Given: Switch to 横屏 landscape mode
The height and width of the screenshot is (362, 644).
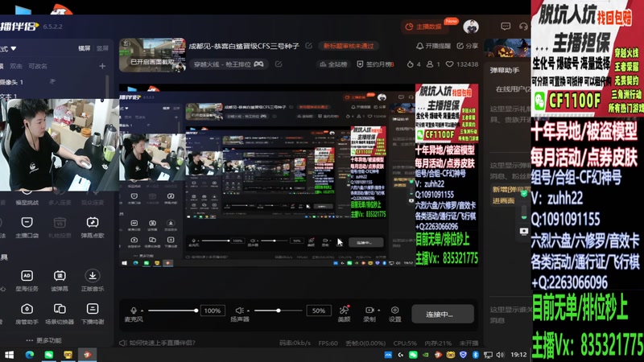Looking at the screenshot, I should tap(85, 48).
